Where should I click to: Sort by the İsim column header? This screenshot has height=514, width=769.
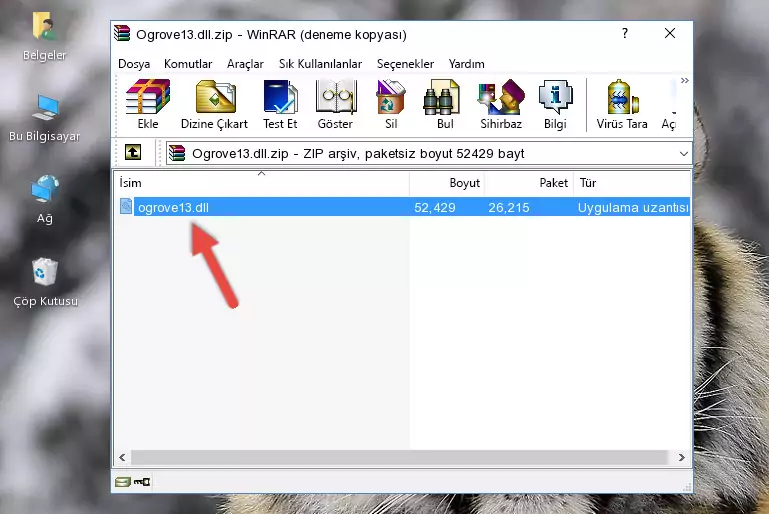[262, 183]
